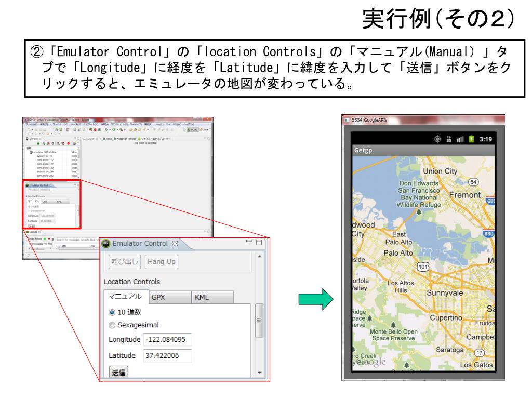
Task: Select the Allocation Tracker tab in Eclipse
Action: [125, 139]
